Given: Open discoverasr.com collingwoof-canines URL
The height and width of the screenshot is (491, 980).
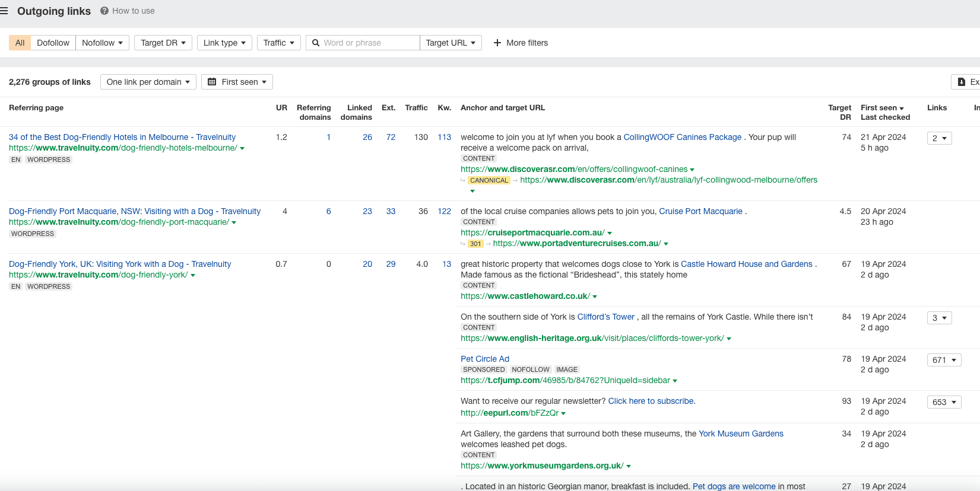Looking at the screenshot, I should coord(574,169).
